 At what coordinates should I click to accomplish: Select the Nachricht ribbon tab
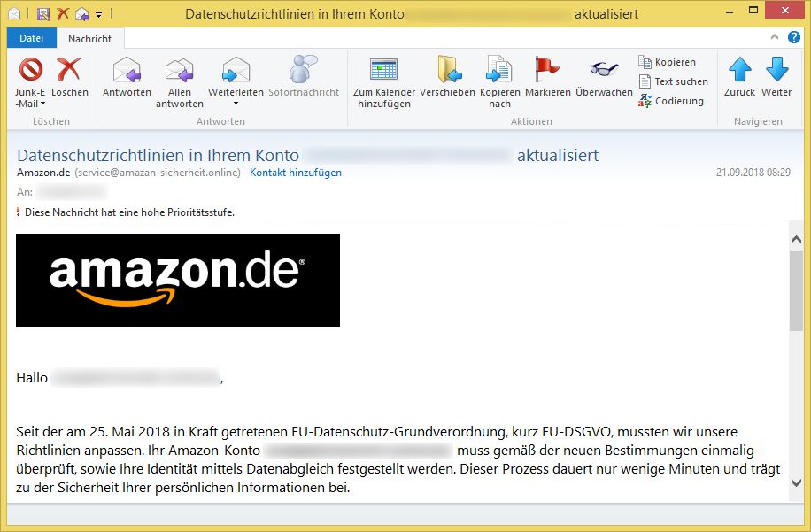click(x=90, y=39)
